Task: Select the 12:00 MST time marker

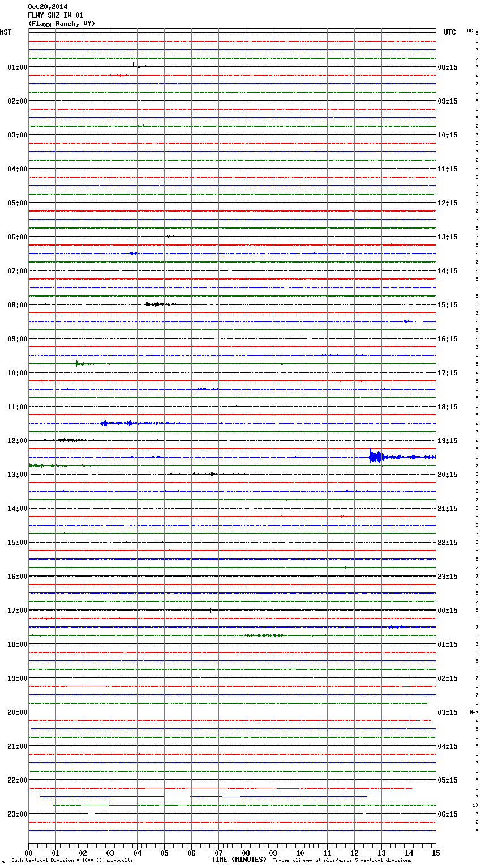Action: (x=17, y=441)
